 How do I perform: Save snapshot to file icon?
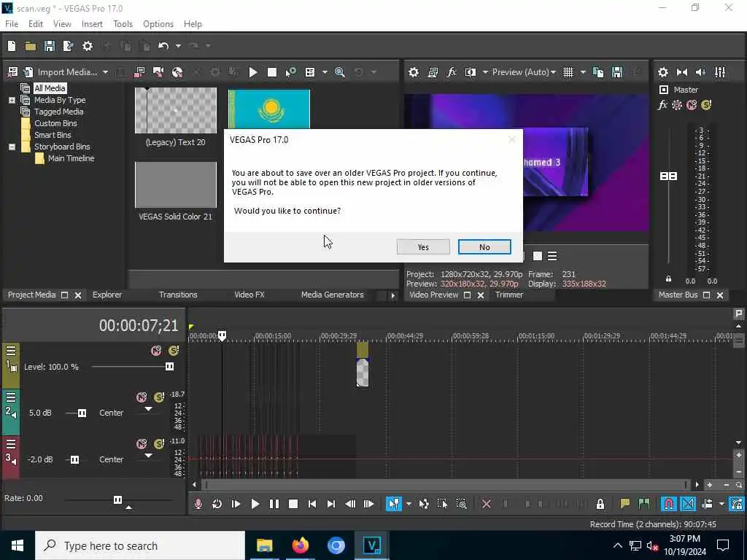click(x=617, y=72)
